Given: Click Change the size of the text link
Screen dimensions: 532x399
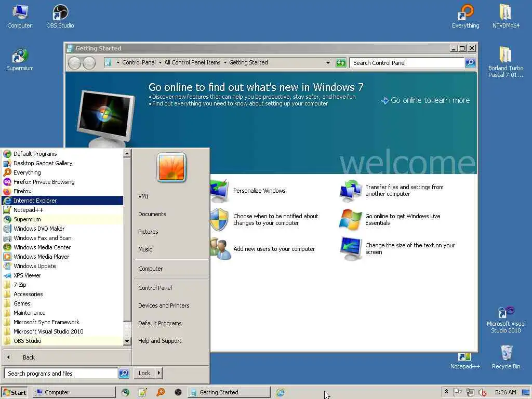Looking at the screenshot, I should point(410,249).
